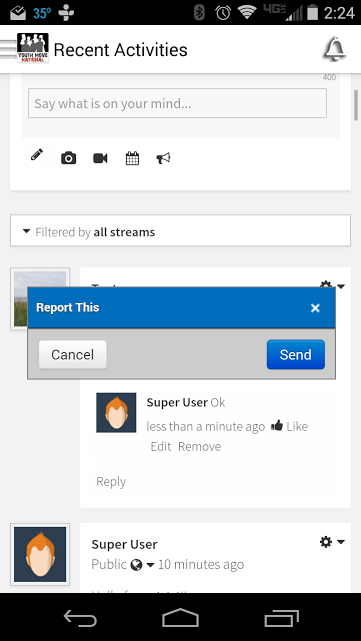The height and width of the screenshot is (641, 361).
Task: Select the pencil status post icon
Action: click(x=37, y=155)
